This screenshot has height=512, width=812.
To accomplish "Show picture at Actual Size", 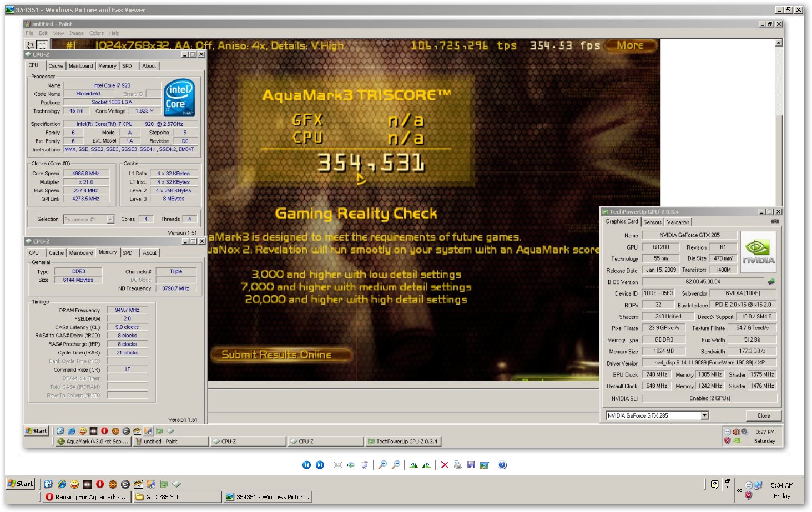I will pos(351,465).
